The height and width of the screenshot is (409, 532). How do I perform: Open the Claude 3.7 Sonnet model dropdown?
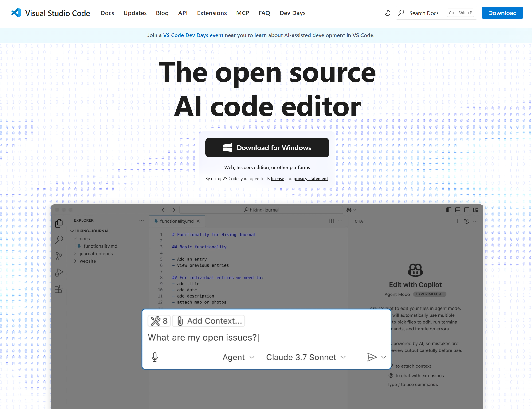pyautogui.click(x=306, y=357)
